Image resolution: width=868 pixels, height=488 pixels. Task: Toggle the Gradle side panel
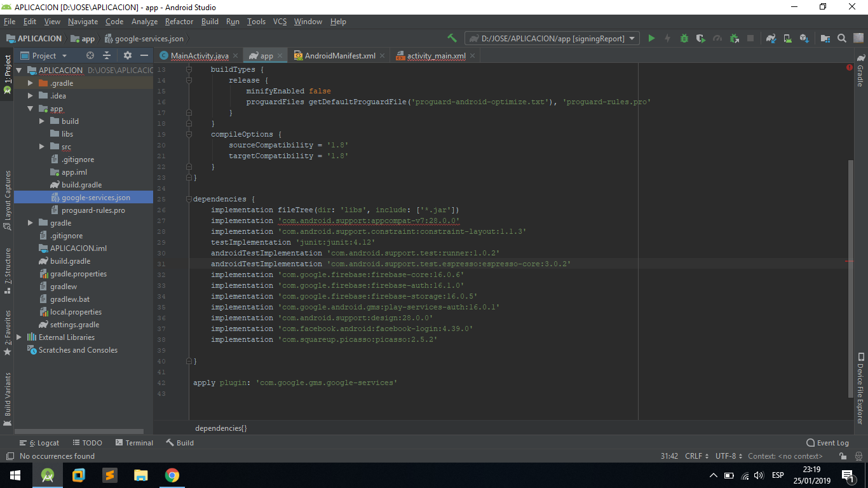(x=860, y=71)
